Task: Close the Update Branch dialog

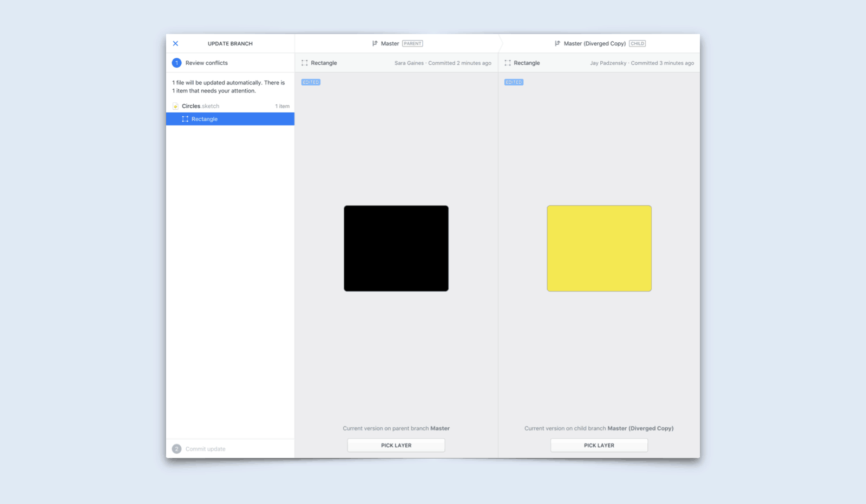Action: pos(175,44)
